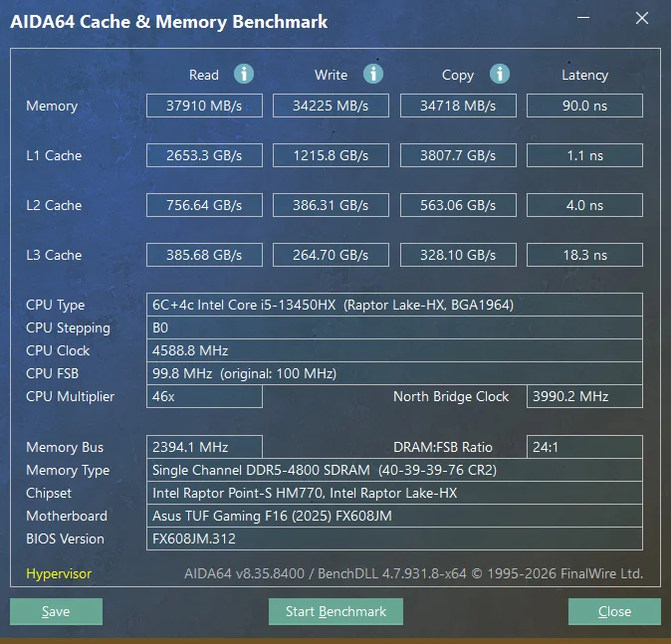671x644 pixels.
Task: Select the L1 Cache Latency 1.1 ns value
Action: tap(584, 155)
